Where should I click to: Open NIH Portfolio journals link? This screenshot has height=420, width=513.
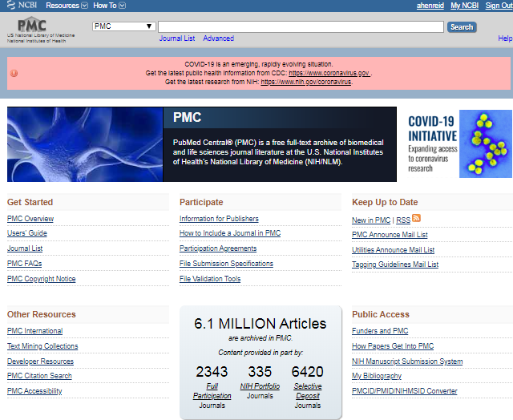coord(260,386)
